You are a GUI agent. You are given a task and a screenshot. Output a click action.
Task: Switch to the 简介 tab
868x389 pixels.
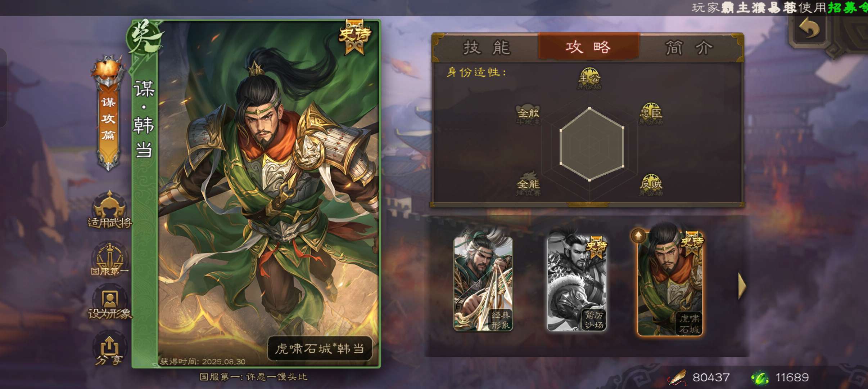click(688, 48)
